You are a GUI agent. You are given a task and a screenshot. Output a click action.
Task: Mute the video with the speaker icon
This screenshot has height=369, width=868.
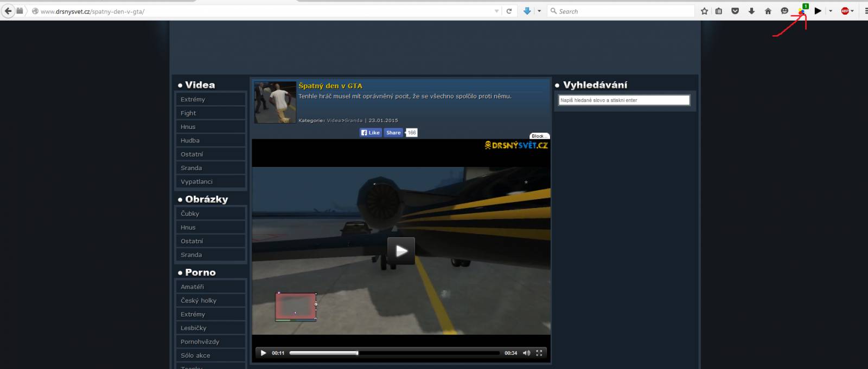[x=526, y=353]
